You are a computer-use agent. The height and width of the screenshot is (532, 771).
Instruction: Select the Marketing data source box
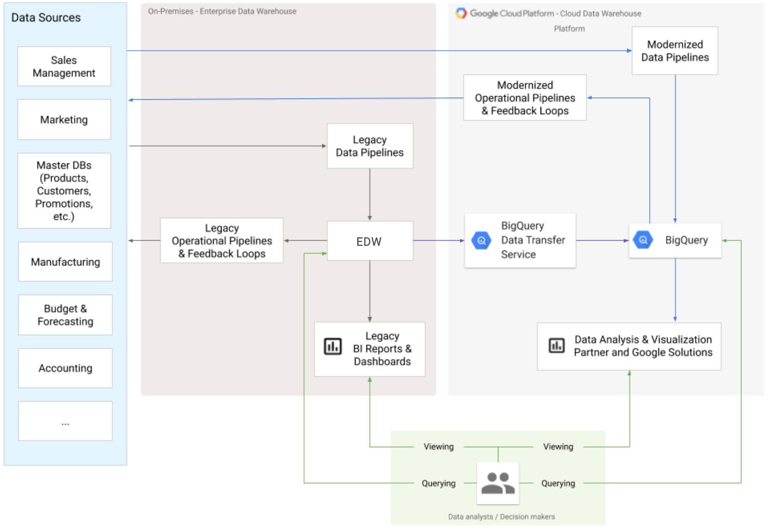tap(64, 120)
